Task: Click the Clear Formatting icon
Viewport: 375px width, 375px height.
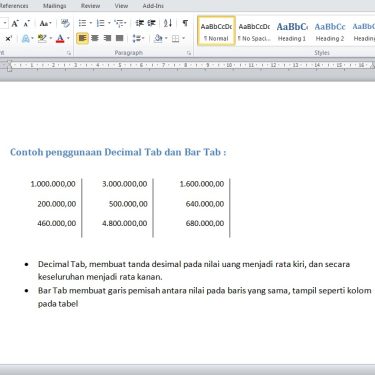Action: (65, 23)
